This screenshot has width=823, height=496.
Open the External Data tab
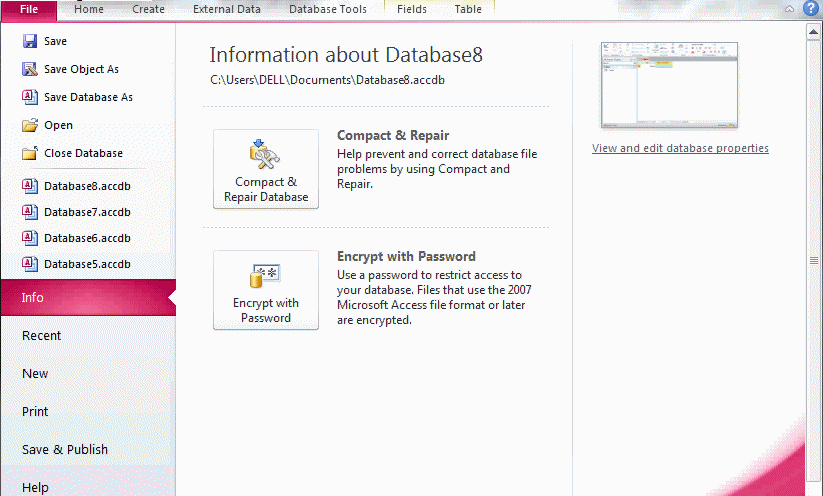pos(227,9)
